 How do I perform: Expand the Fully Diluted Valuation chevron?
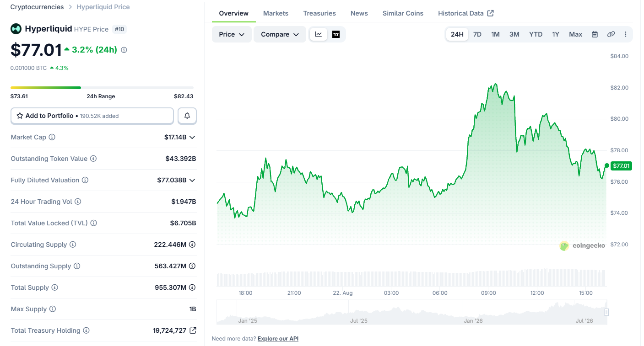pyautogui.click(x=192, y=180)
